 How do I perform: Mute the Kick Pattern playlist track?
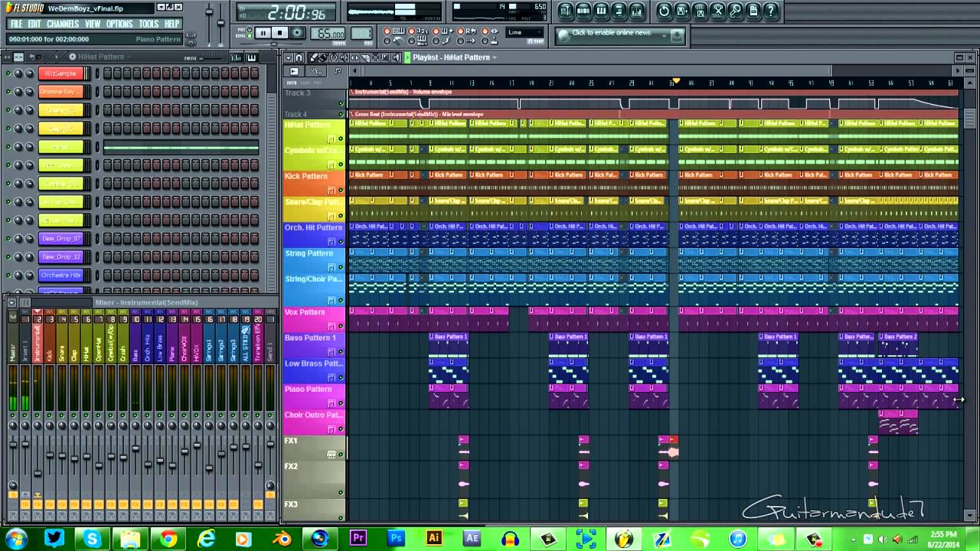coord(341,190)
